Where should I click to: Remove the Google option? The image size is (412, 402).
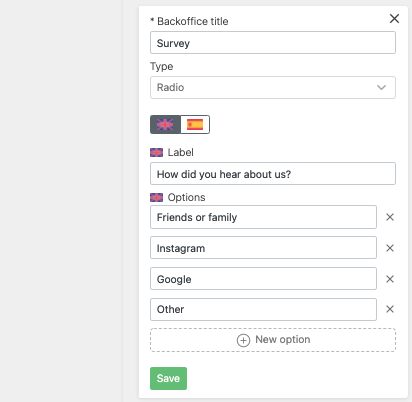point(390,279)
